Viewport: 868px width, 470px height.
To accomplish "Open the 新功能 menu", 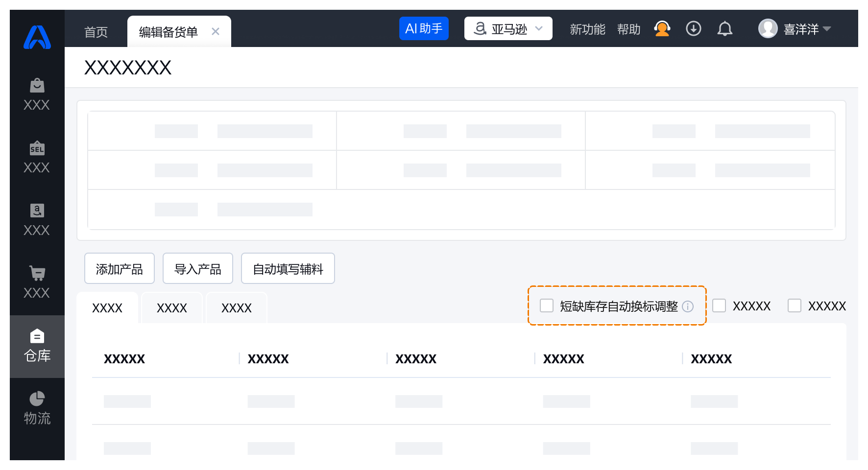I will point(588,29).
